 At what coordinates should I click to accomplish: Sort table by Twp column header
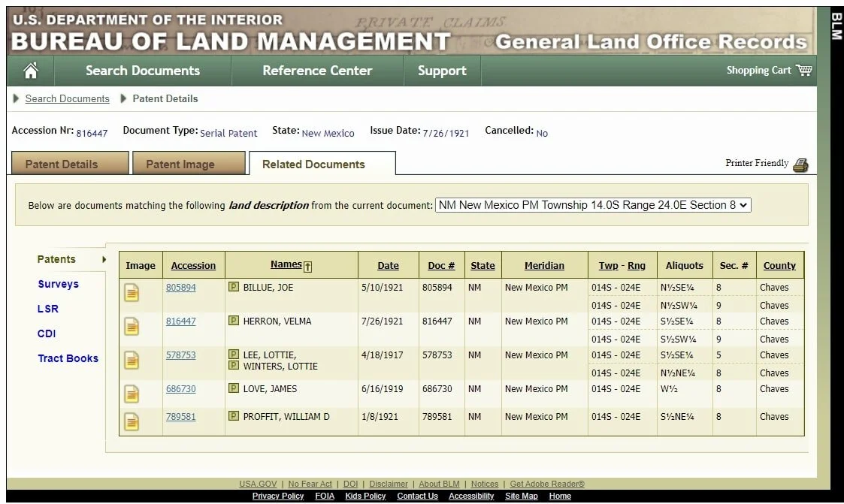click(x=608, y=266)
